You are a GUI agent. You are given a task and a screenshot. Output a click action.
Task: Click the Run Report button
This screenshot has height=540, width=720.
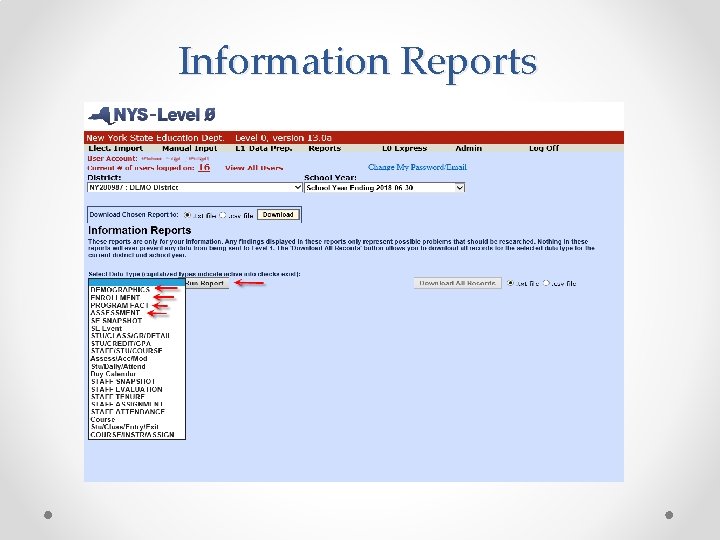tap(207, 283)
